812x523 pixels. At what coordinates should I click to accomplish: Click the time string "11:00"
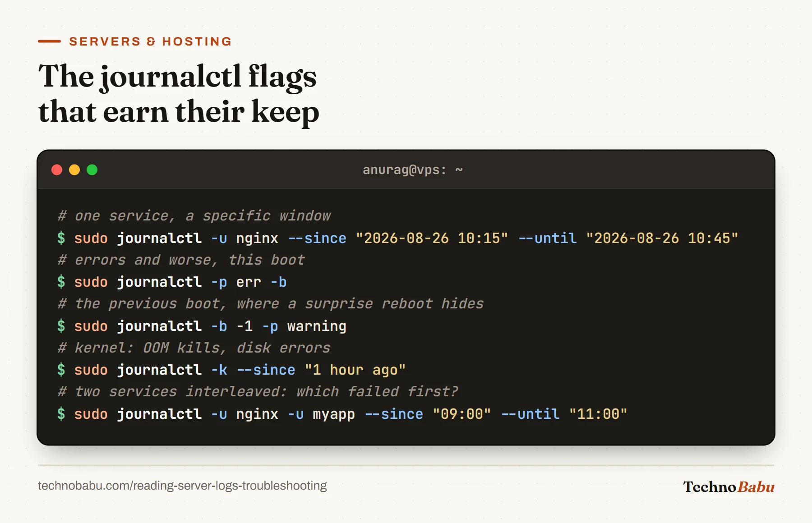click(598, 414)
